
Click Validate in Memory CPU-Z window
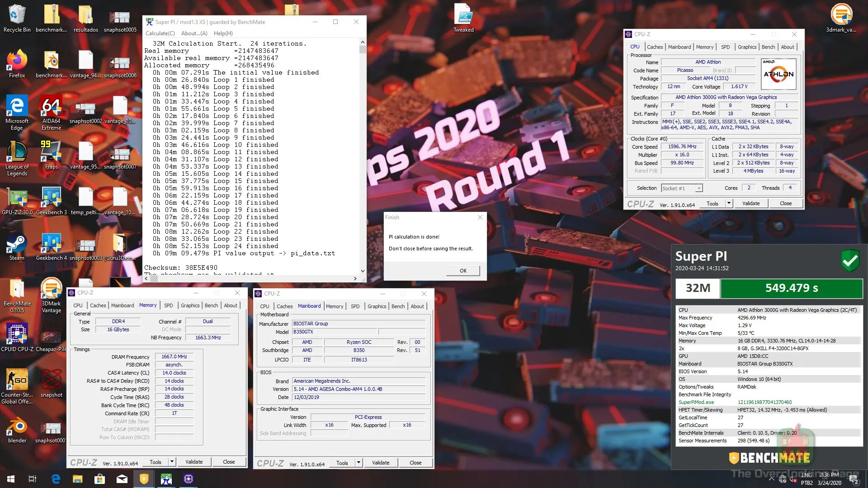[x=194, y=462]
